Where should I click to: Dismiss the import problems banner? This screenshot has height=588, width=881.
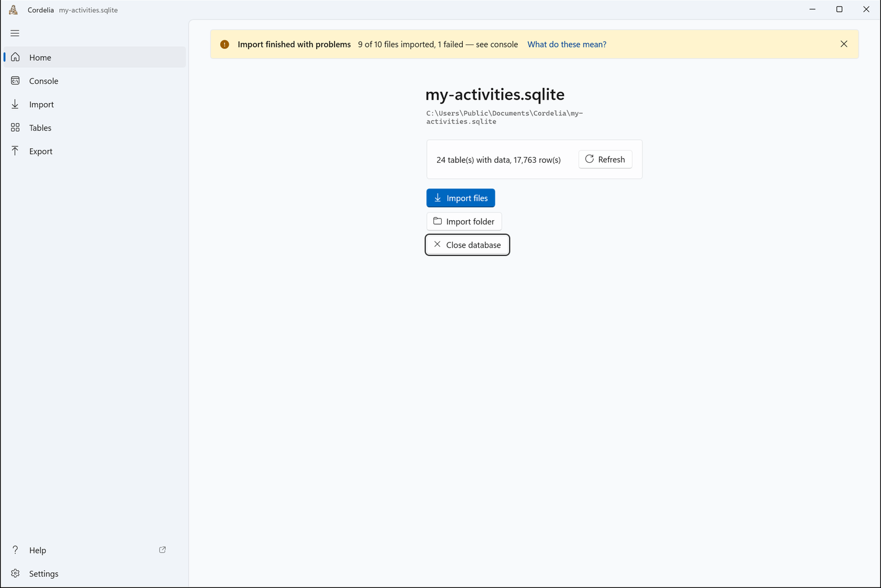[844, 44]
